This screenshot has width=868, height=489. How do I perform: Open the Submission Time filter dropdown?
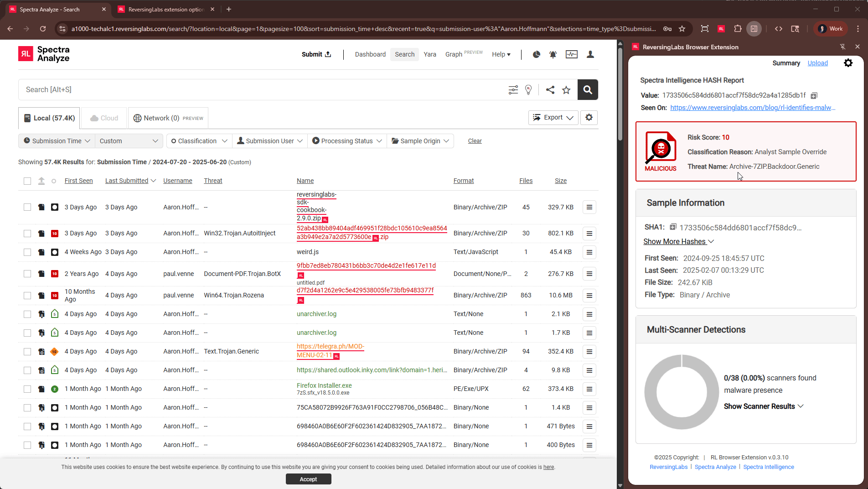click(x=57, y=141)
